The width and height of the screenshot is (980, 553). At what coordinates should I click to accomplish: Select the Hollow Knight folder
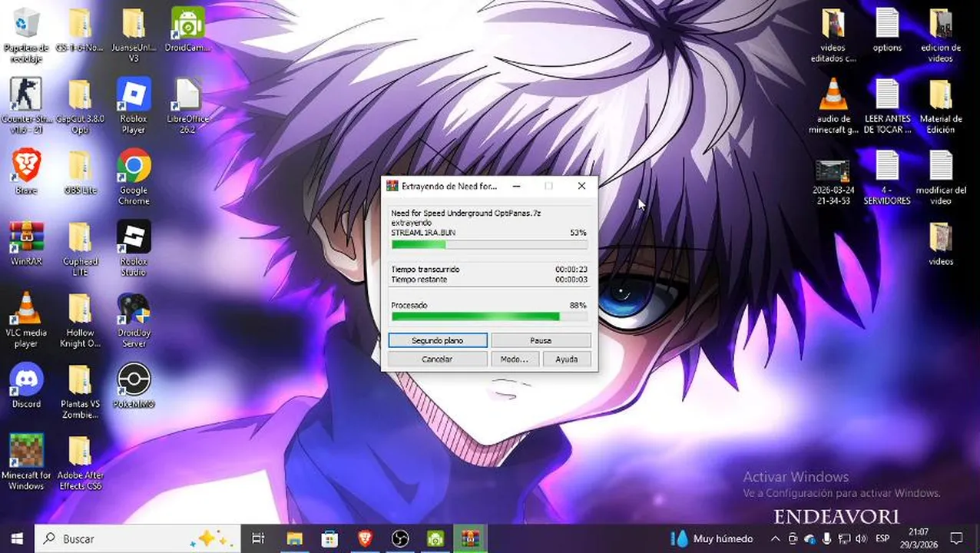click(79, 320)
